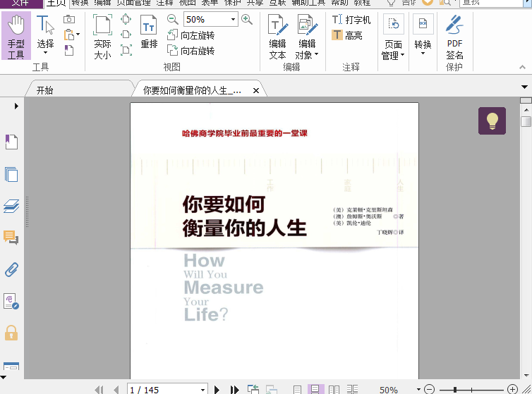Open the Security lock panel in sidebar
Screen dimensions: 532x394
point(11,333)
